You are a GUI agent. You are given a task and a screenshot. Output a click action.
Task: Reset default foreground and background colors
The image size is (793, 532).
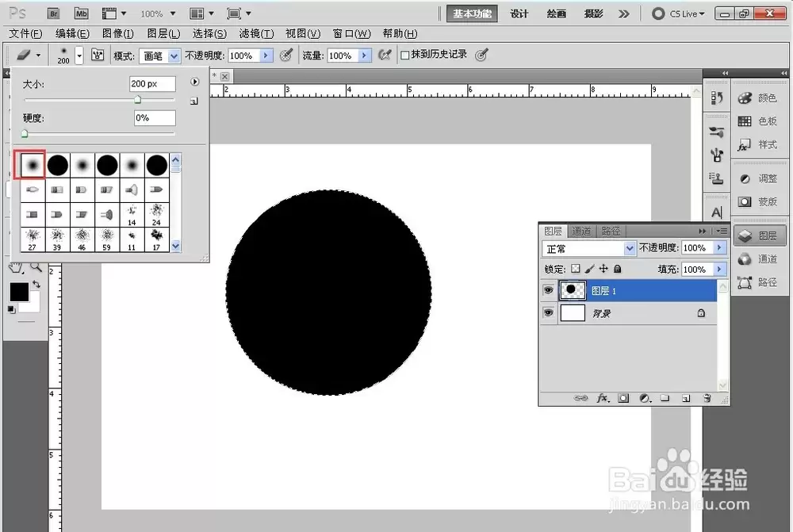tap(12, 309)
